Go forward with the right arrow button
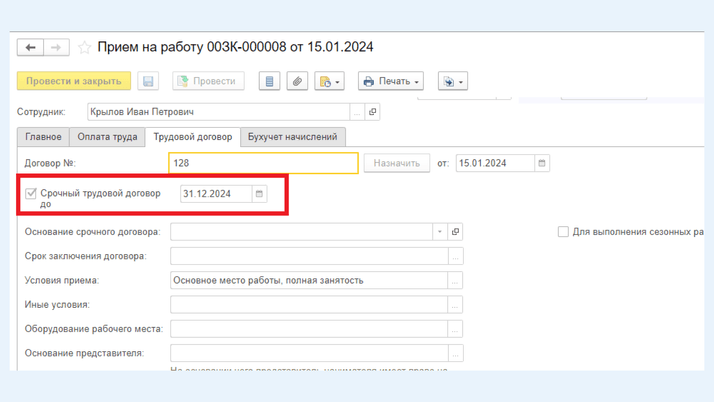The height and width of the screenshot is (402, 714). pyautogui.click(x=56, y=47)
